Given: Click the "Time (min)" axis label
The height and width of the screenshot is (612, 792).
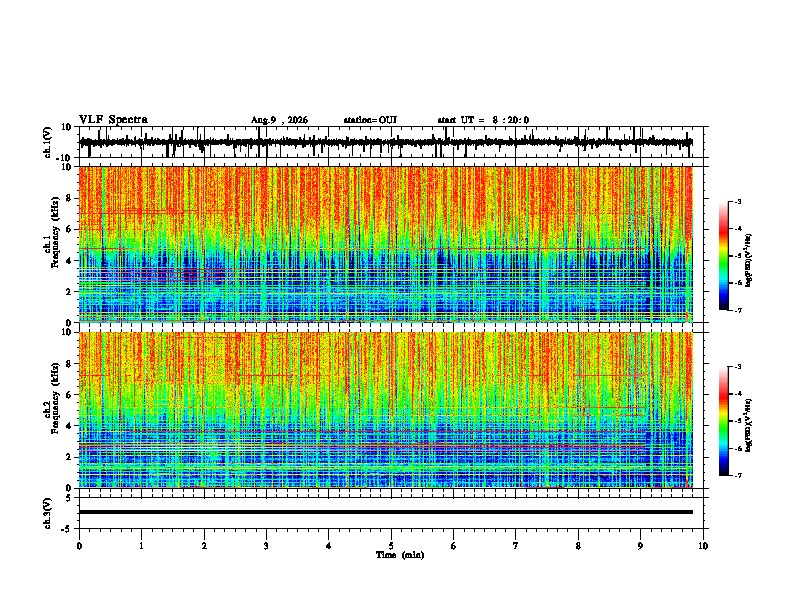Looking at the screenshot, I should click(400, 555).
